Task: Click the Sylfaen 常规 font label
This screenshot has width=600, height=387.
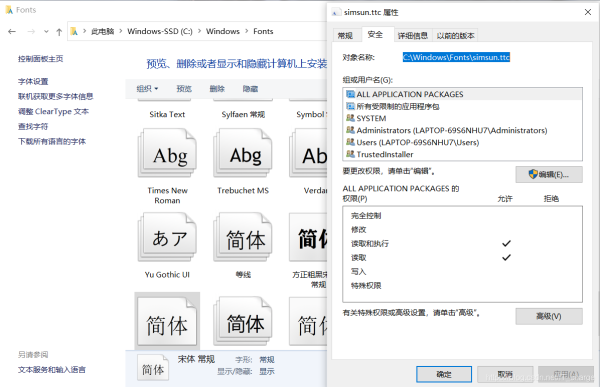Action: [x=243, y=114]
